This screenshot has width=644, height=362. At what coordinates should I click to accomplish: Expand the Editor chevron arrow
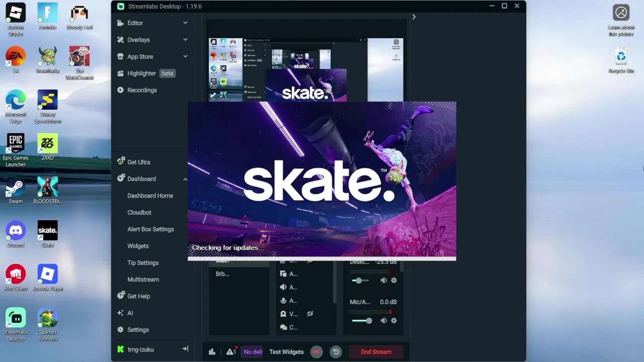(185, 23)
